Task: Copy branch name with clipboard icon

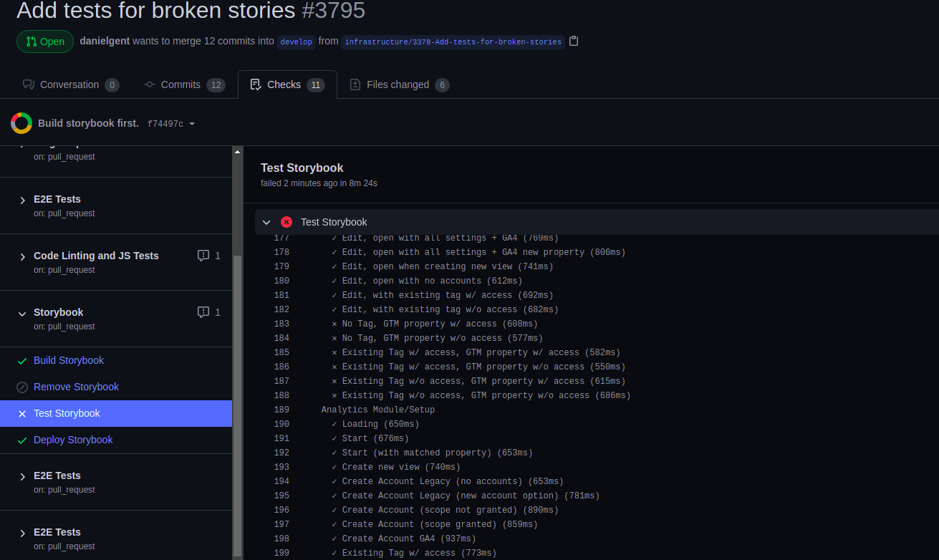Action: [574, 41]
